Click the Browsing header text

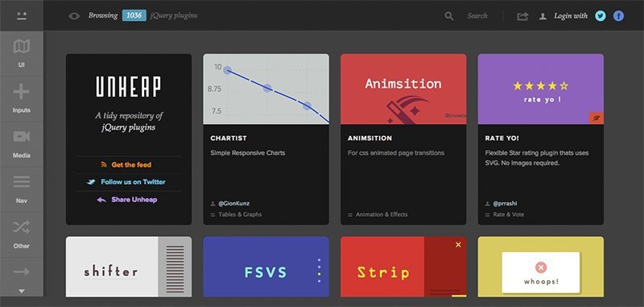click(103, 15)
